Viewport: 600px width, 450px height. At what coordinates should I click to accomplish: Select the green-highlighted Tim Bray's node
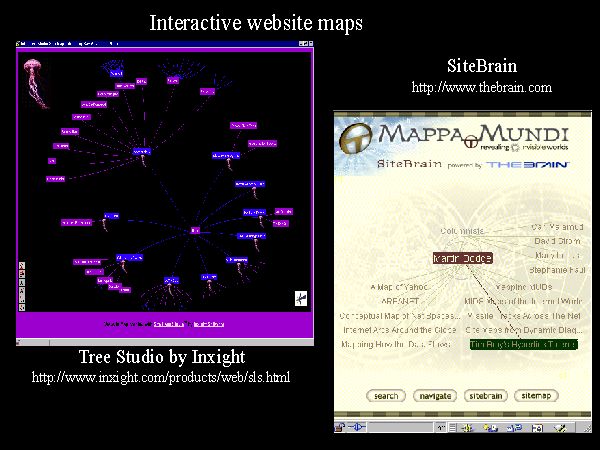pos(523,344)
